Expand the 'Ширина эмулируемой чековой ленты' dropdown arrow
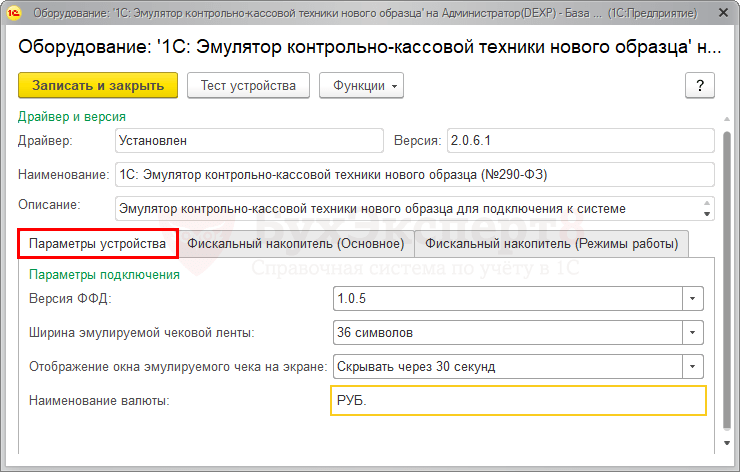The width and height of the screenshot is (740, 472). click(692, 332)
